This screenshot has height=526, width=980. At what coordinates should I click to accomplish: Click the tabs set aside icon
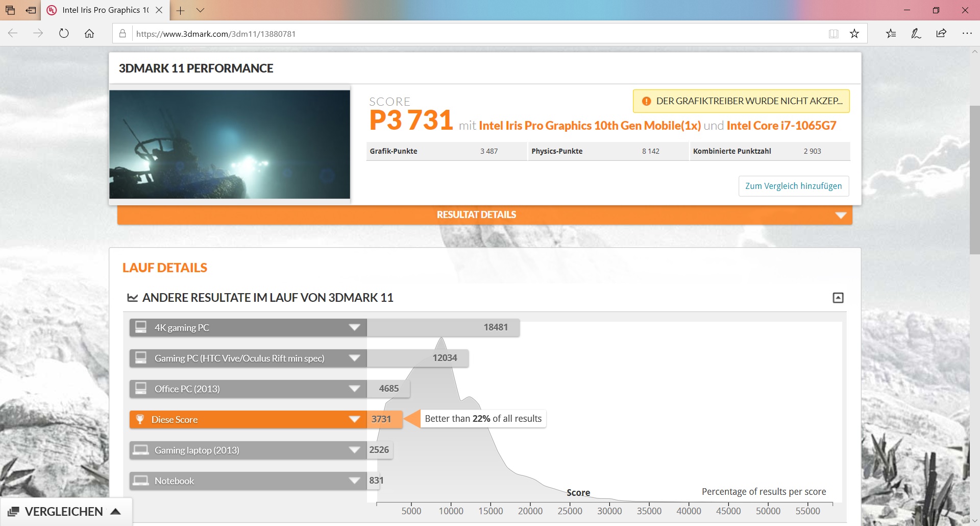[10, 10]
